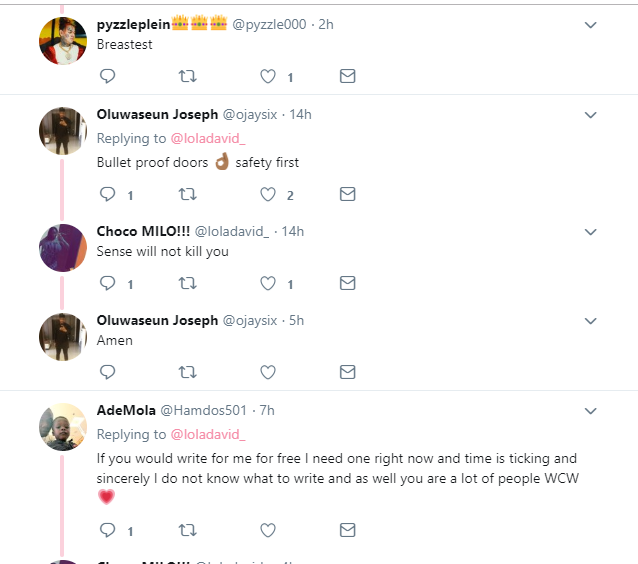638x564 pixels.
Task: Open AdeMola's profile picture
Action: point(62,427)
